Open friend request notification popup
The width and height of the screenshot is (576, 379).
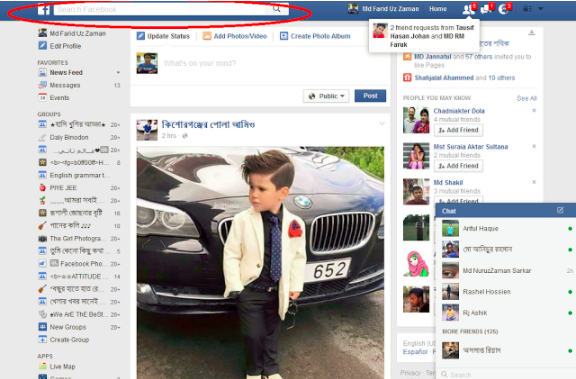point(424,36)
